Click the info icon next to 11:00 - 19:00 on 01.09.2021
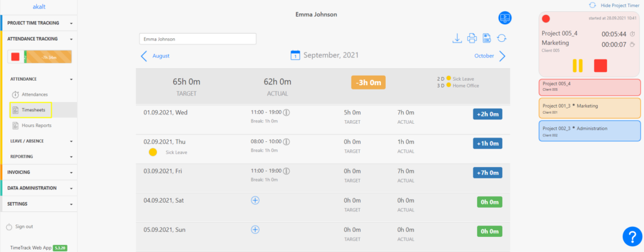 coord(287,113)
